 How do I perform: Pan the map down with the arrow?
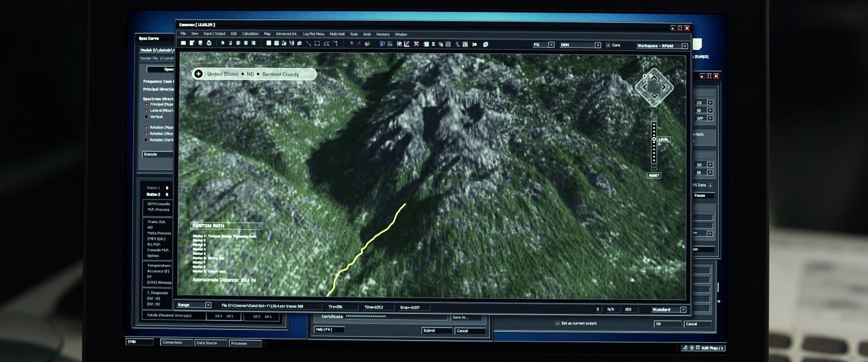654,96
